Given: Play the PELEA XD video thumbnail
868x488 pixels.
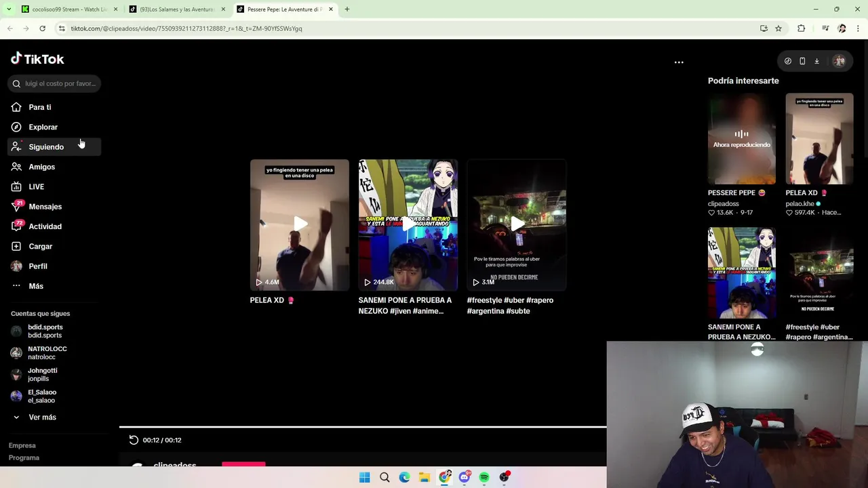Looking at the screenshot, I should tap(299, 224).
